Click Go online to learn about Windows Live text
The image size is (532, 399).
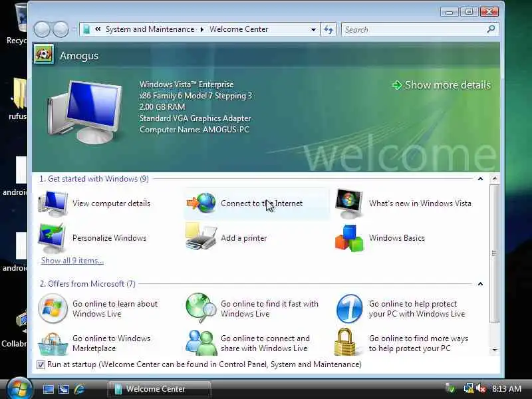pos(115,309)
